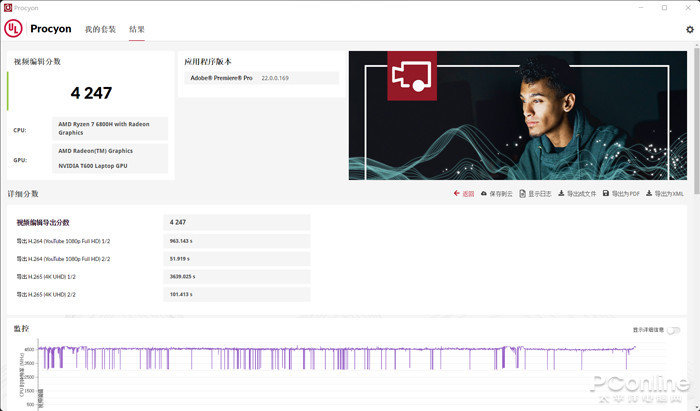This screenshot has height=411, width=700.
Task: Show the log via 显示日志
Action: click(x=535, y=194)
